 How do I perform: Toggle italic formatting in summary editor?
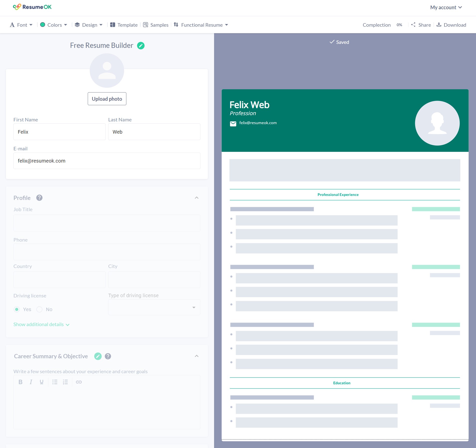[31, 382]
